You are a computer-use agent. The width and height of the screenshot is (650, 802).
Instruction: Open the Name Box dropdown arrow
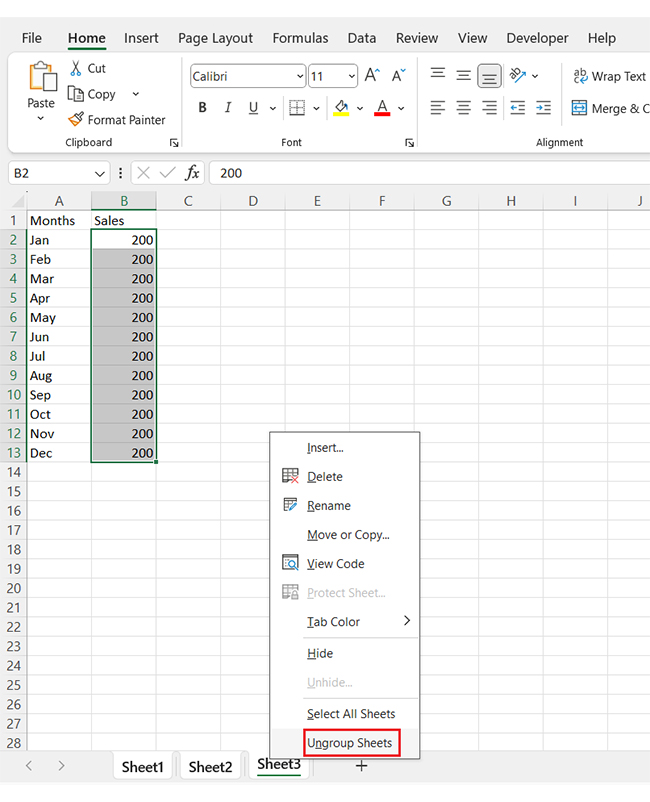(100, 173)
